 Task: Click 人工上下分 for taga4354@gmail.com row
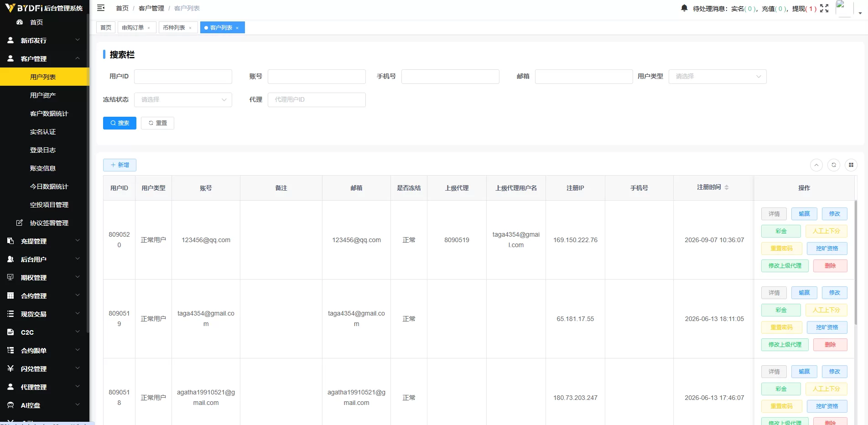[826, 310]
